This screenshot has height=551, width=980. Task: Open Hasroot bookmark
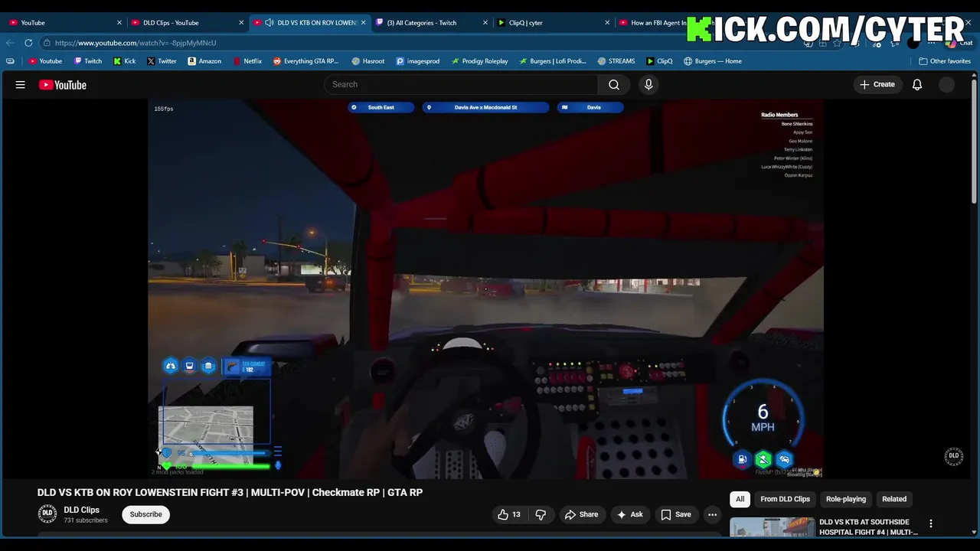pos(368,61)
